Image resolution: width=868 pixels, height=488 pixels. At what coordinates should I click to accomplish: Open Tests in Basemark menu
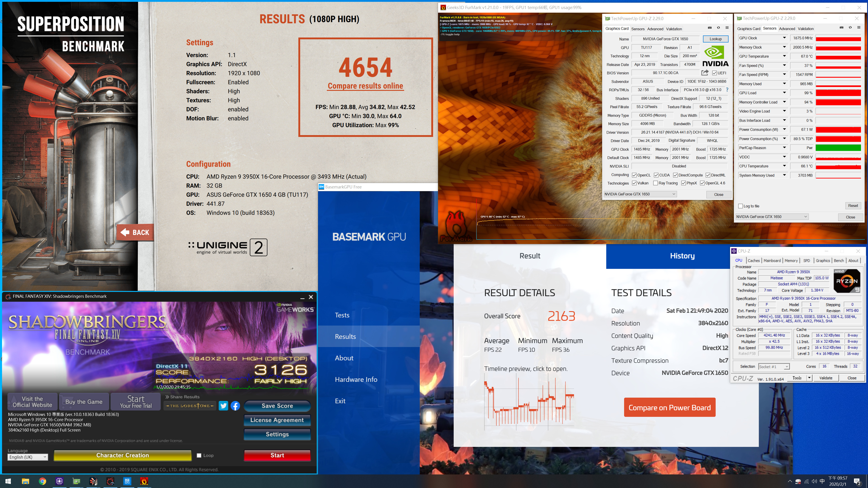click(x=342, y=315)
